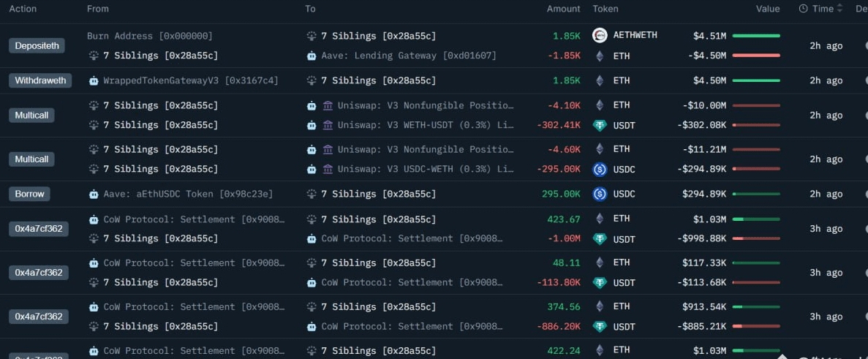Click ETH icon in the 48.11 row

(x=600, y=262)
